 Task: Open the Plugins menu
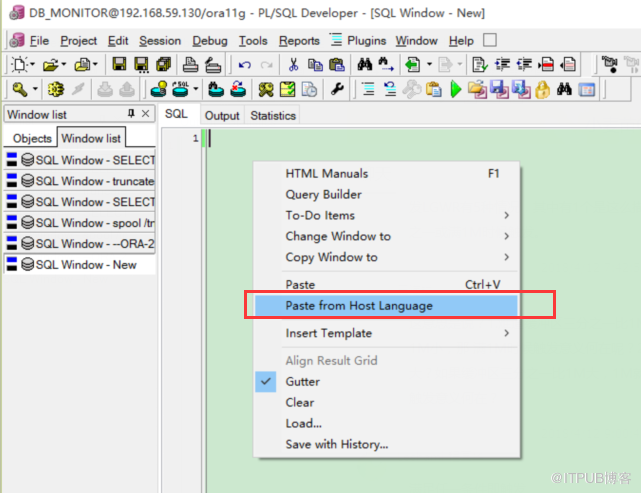coord(366,40)
